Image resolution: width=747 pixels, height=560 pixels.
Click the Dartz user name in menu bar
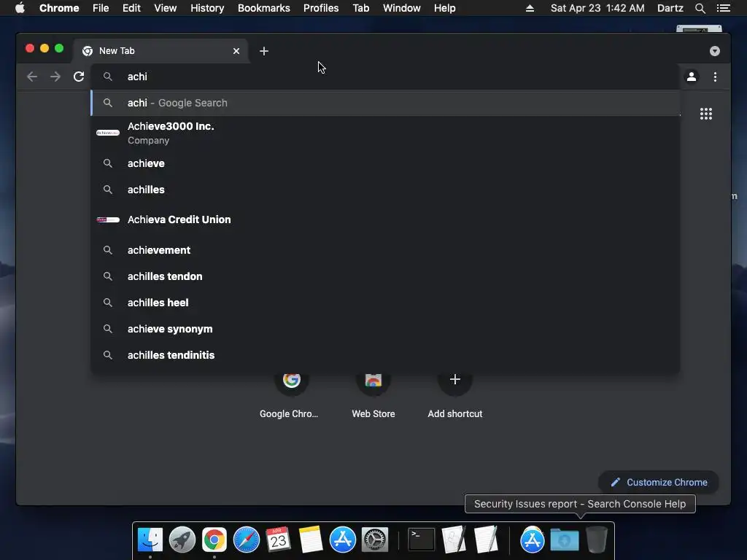(670, 8)
